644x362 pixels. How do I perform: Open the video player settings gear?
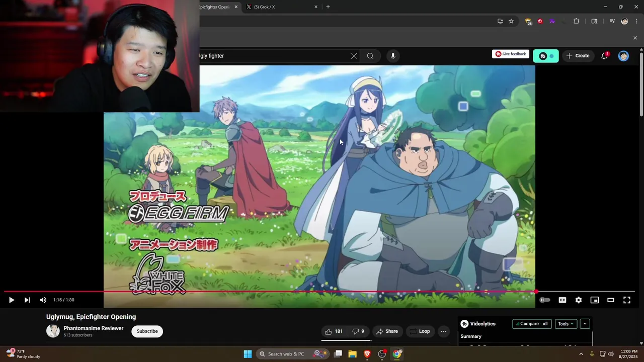(579, 300)
